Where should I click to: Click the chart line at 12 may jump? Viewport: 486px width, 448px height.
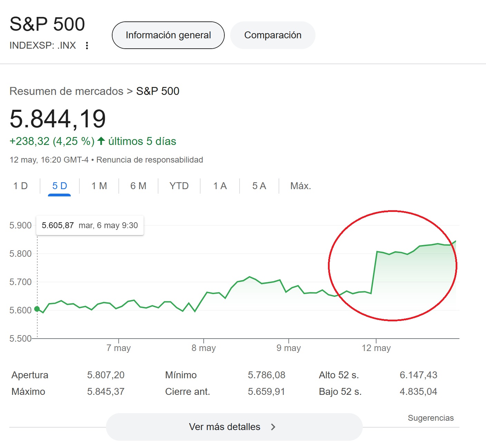point(374,273)
